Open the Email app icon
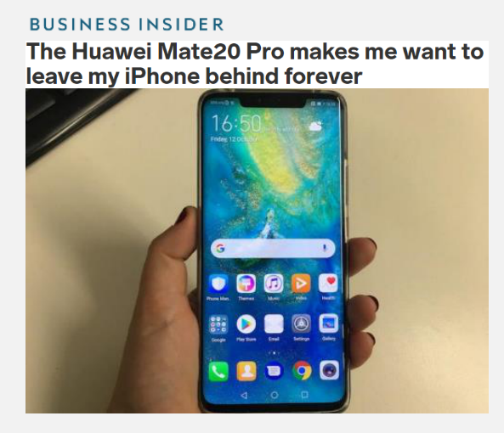The width and height of the screenshot is (504, 433). pos(274,323)
